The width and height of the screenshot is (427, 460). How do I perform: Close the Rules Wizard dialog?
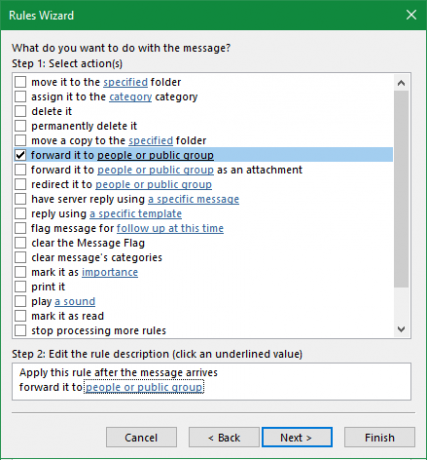coord(411,15)
